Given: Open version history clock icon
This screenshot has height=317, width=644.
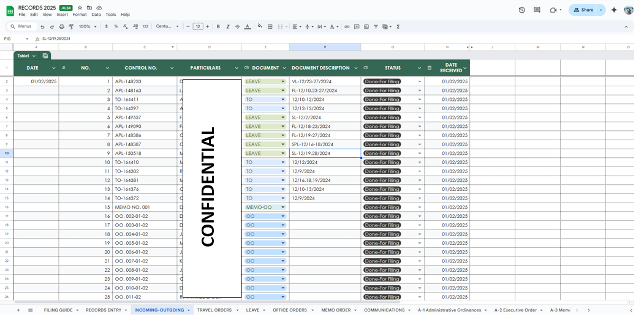Looking at the screenshot, I should coord(521,10).
